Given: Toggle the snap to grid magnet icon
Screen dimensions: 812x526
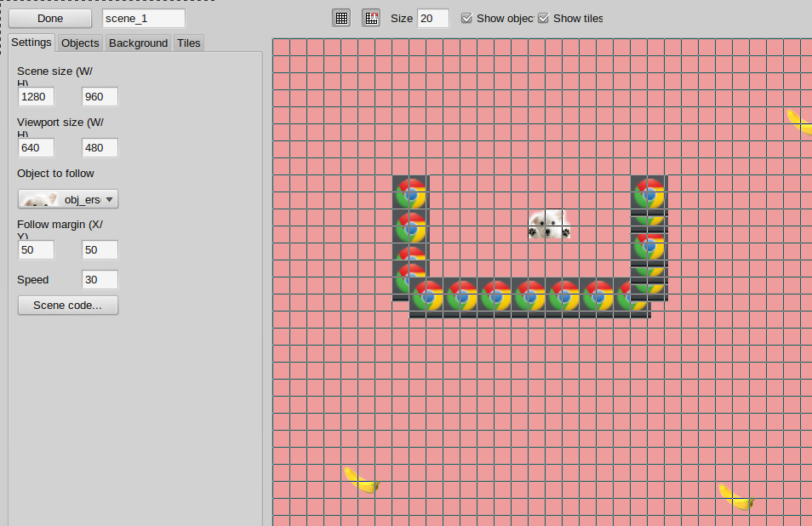Looking at the screenshot, I should tap(371, 18).
